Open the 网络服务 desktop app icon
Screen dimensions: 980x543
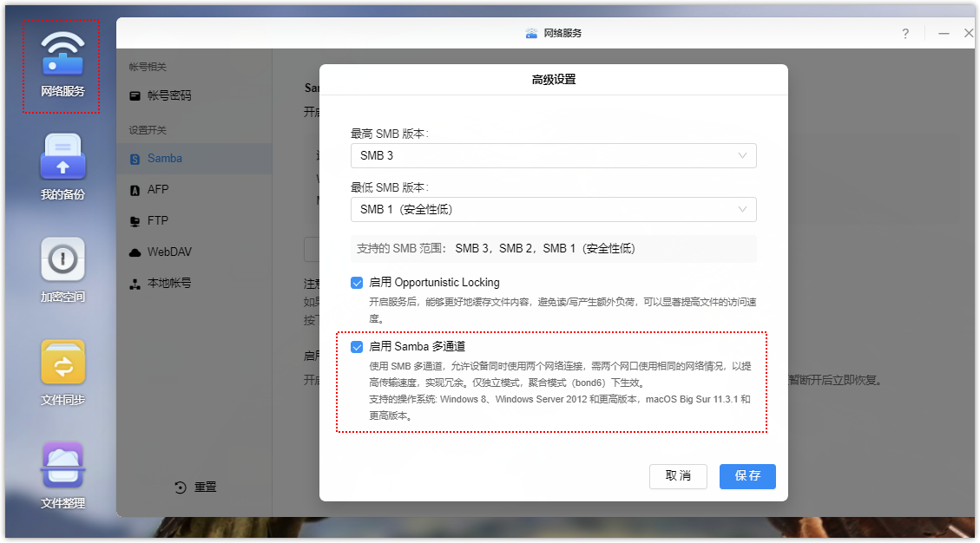point(62,59)
